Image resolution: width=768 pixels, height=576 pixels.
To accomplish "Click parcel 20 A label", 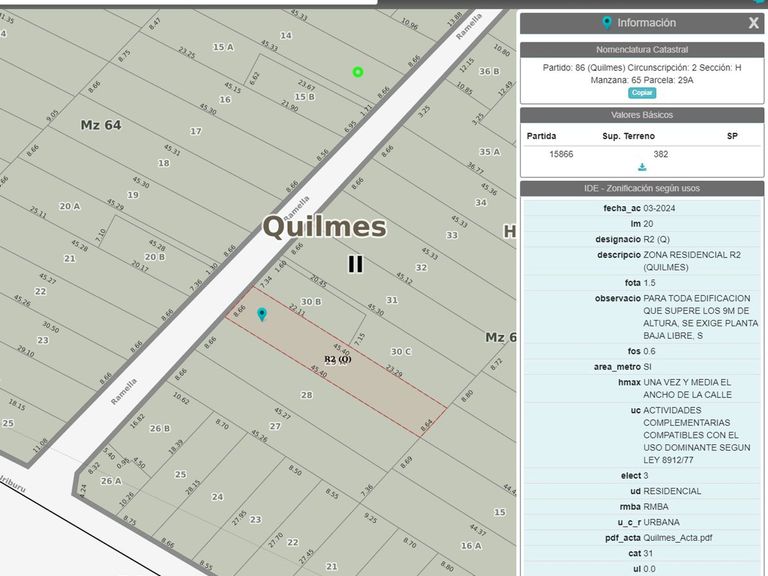I will pos(70,206).
